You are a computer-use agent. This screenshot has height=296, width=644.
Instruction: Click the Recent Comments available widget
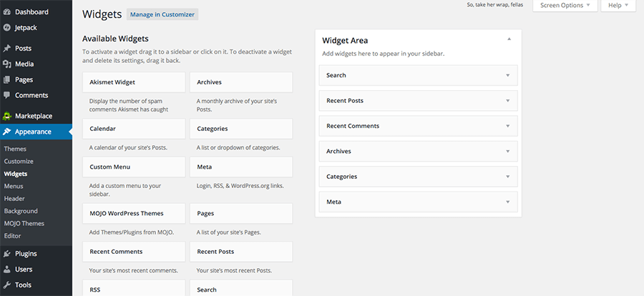pos(134,252)
